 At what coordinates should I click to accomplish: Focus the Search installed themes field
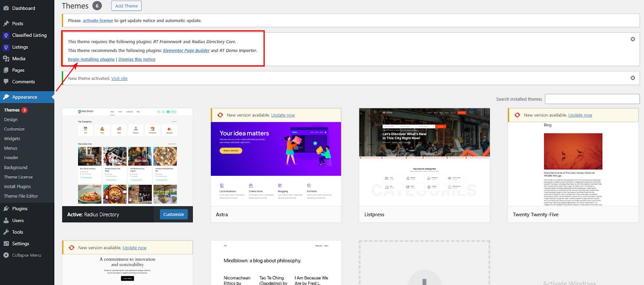tap(592, 99)
